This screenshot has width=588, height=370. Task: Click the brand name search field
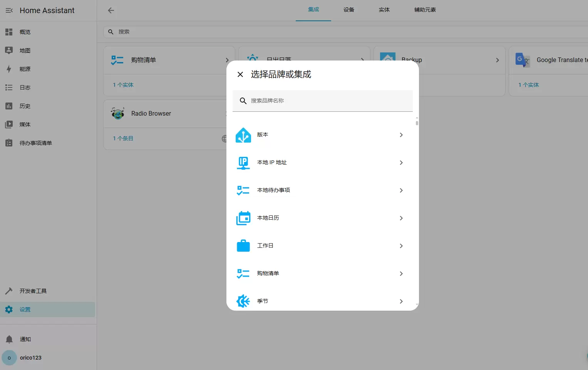coord(327,101)
